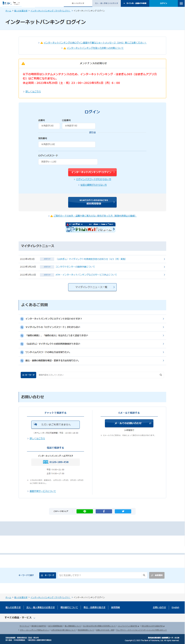
Task: Share page via Facebook icon
Action: 104,511
